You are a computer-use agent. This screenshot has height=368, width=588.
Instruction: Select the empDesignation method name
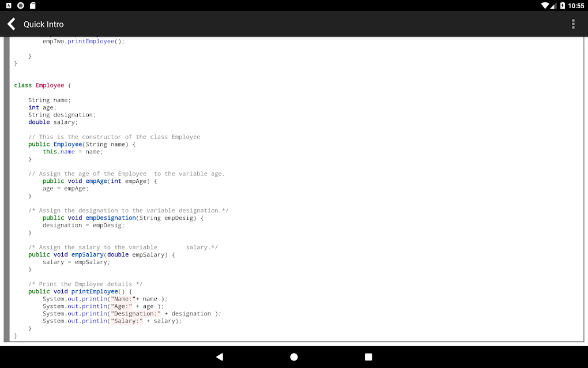click(111, 217)
